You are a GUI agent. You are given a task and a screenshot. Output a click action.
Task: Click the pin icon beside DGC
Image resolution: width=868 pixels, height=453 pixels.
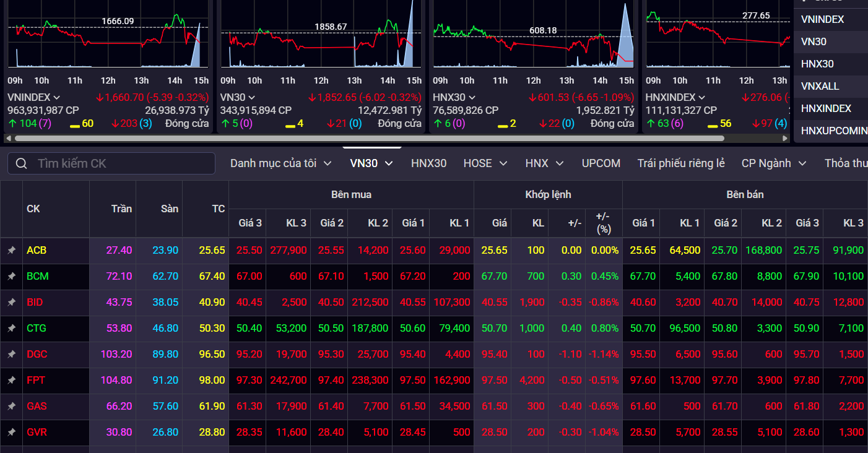click(11, 355)
